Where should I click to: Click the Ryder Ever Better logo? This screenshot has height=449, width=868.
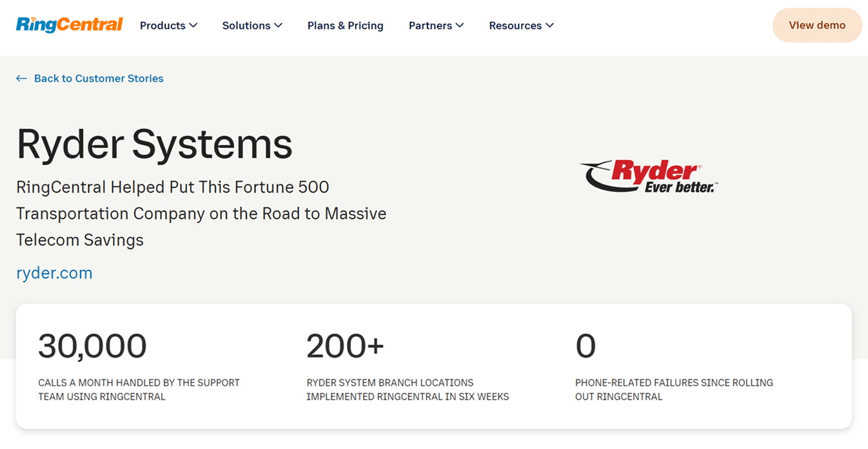point(649,177)
